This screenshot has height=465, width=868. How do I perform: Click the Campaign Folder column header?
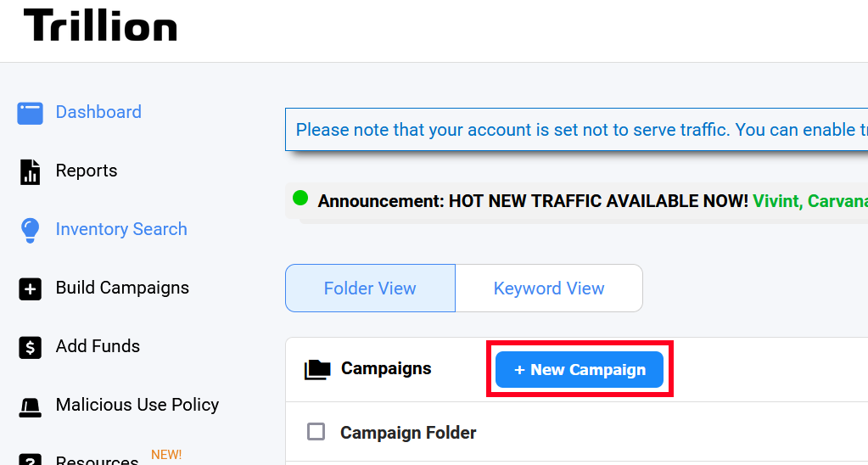coord(408,433)
